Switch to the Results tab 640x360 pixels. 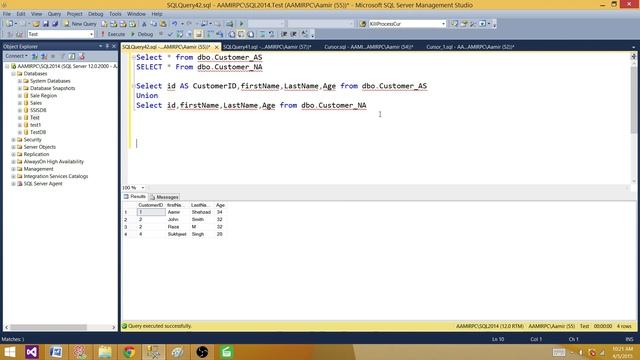coord(135,197)
